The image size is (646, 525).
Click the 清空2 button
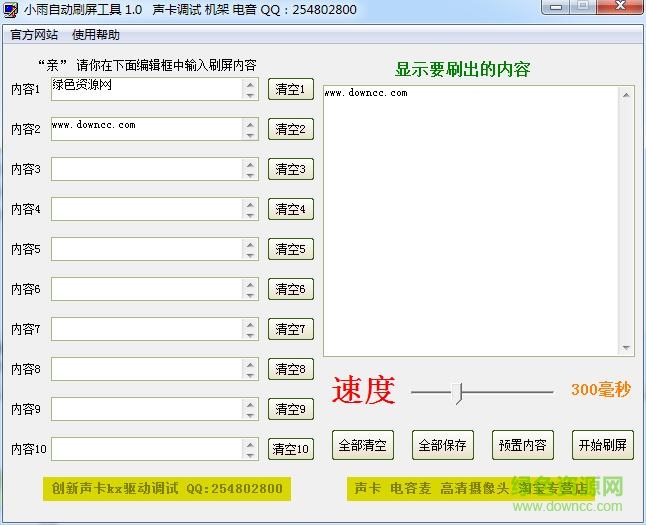[291, 129]
